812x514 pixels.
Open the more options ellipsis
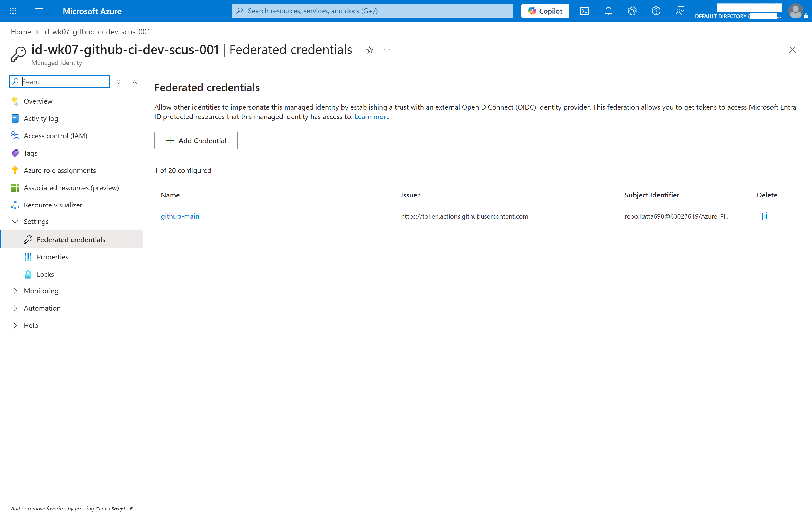click(x=387, y=50)
